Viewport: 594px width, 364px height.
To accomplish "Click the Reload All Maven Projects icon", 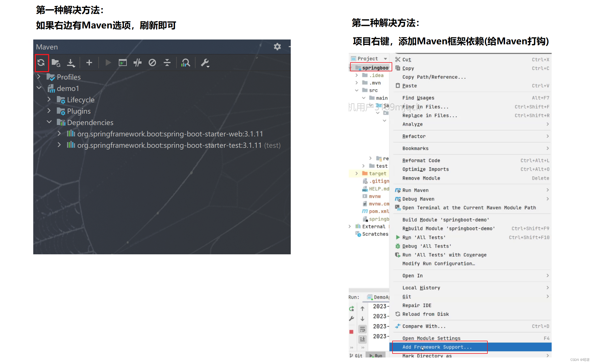I will [41, 63].
